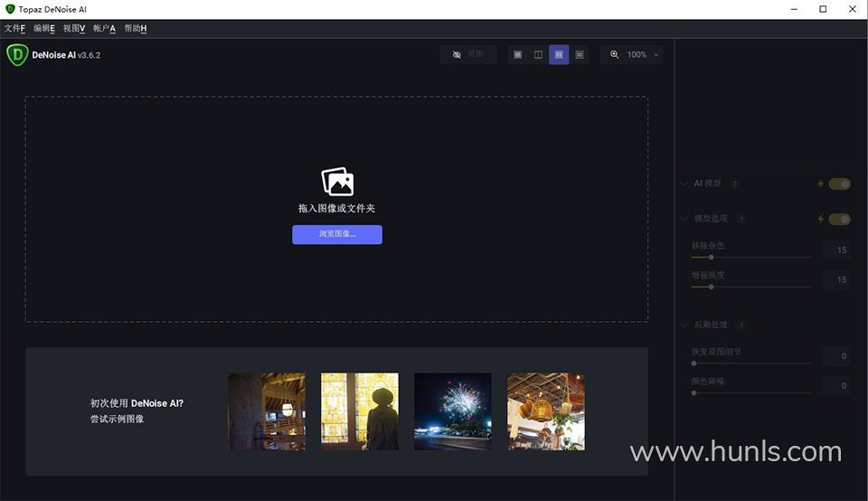868x501 pixels.
Task: Collapse the 后期处理 section chevron
Action: [x=684, y=325]
